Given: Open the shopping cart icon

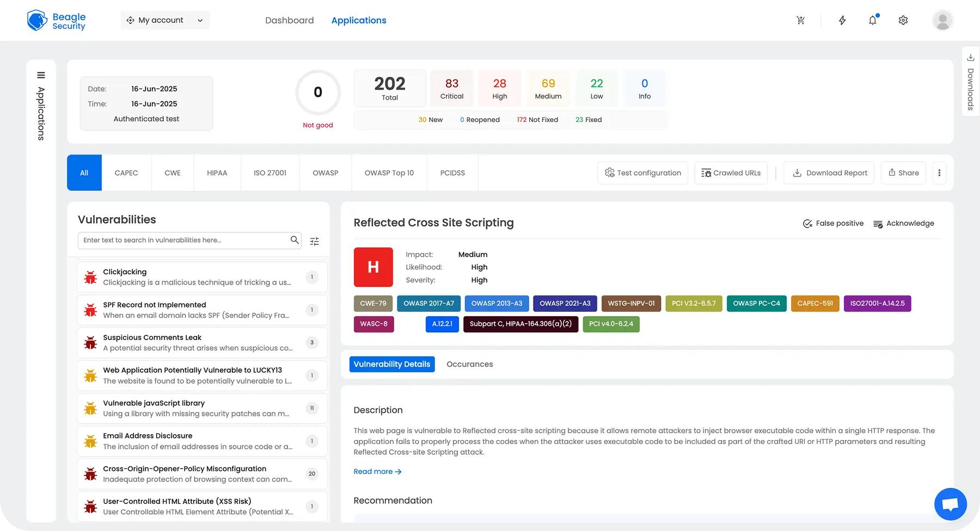Looking at the screenshot, I should point(800,20).
